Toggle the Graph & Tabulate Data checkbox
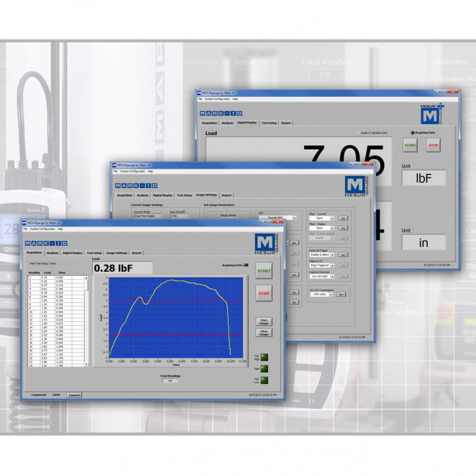This screenshot has width=476, height=476. point(358,133)
